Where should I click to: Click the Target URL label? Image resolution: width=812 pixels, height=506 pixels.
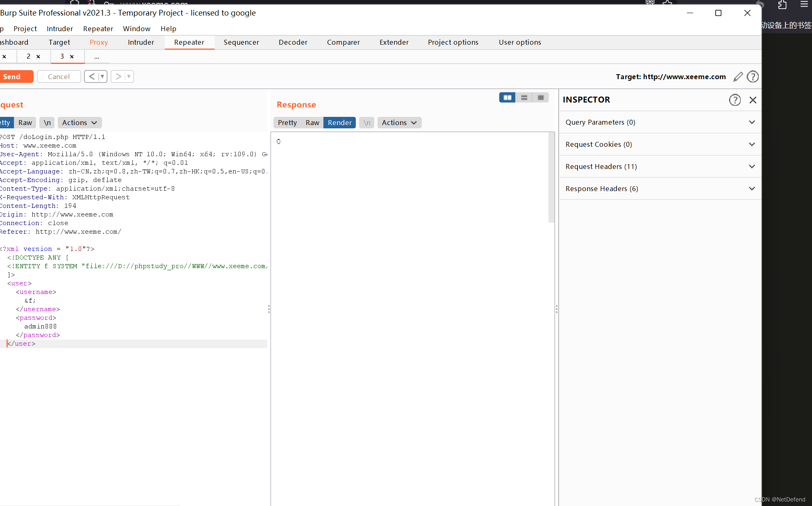point(671,77)
